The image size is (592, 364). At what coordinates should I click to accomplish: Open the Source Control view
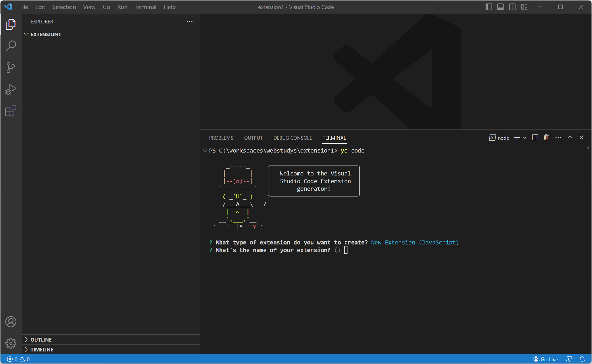click(11, 67)
